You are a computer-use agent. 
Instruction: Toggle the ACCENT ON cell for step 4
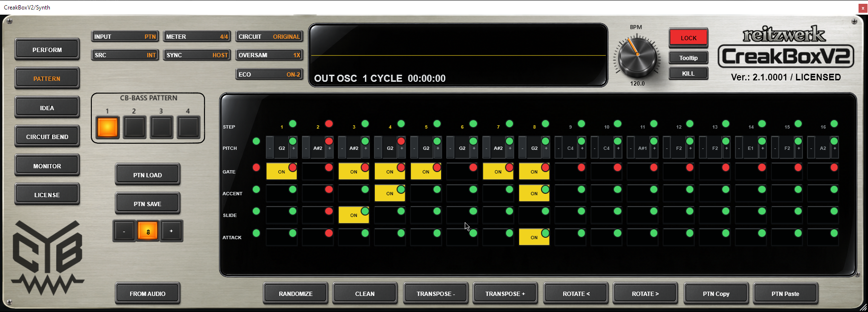click(390, 193)
